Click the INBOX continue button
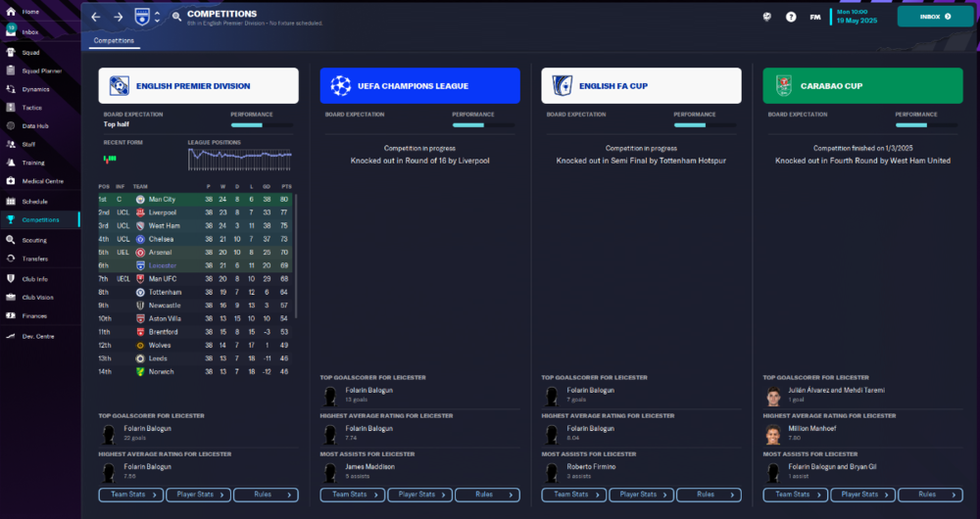Viewport: 980px width, 519px height. coord(935,17)
